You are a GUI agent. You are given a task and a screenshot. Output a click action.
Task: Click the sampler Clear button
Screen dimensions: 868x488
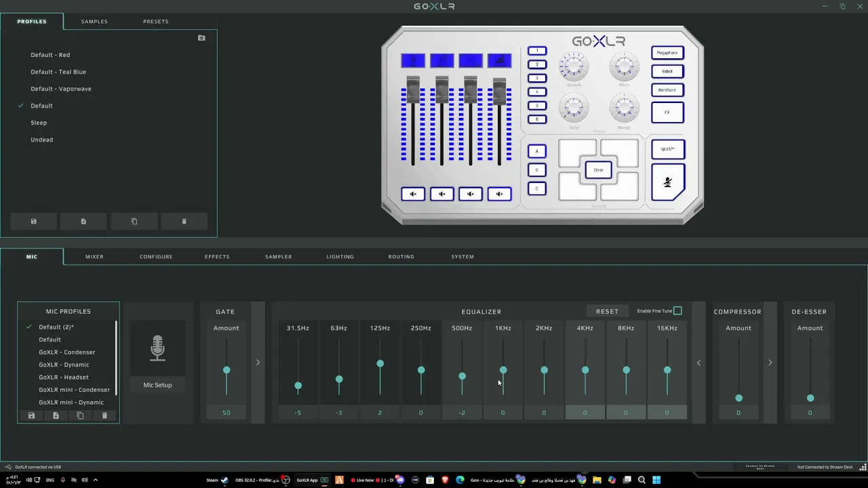click(x=598, y=170)
